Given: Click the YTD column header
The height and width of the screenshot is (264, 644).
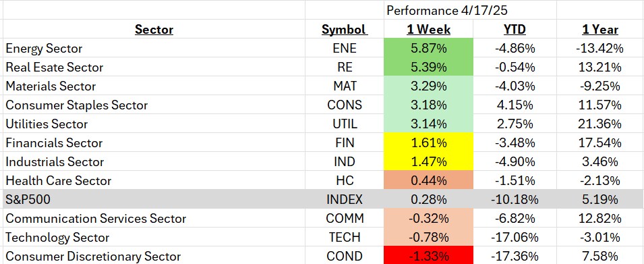Looking at the screenshot, I should point(515,30).
